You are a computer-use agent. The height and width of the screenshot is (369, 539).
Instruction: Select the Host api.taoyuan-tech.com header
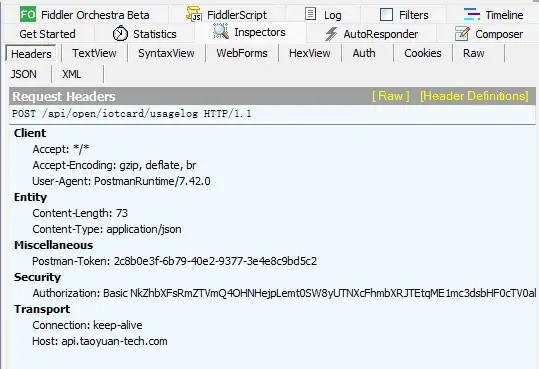pos(100,341)
